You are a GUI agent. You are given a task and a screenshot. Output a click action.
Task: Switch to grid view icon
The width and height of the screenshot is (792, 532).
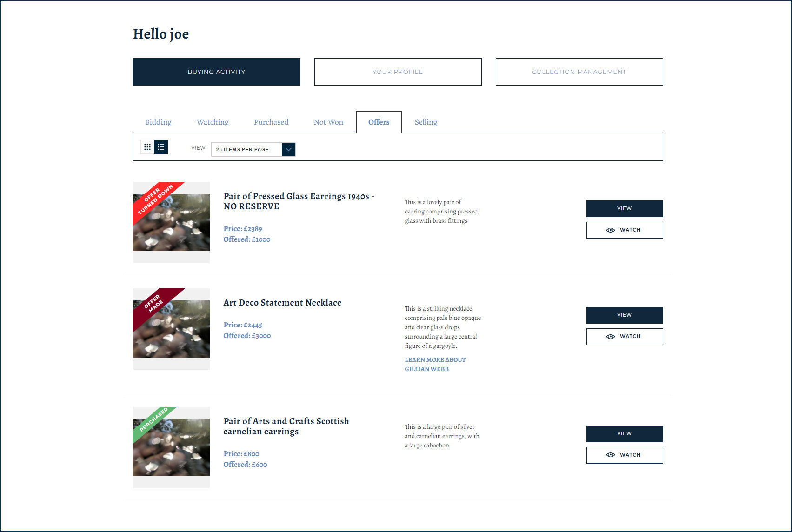click(x=147, y=147)
